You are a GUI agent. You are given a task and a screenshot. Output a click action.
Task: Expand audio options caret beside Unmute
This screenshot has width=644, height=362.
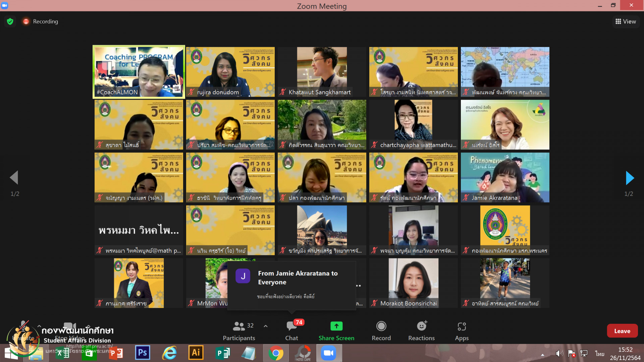point(39,326)
